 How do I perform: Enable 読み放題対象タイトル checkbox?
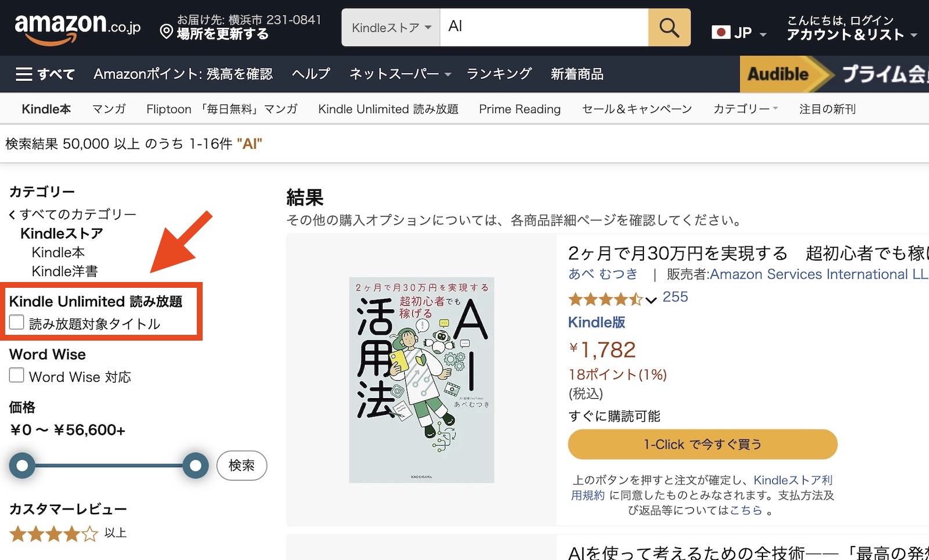17,323
